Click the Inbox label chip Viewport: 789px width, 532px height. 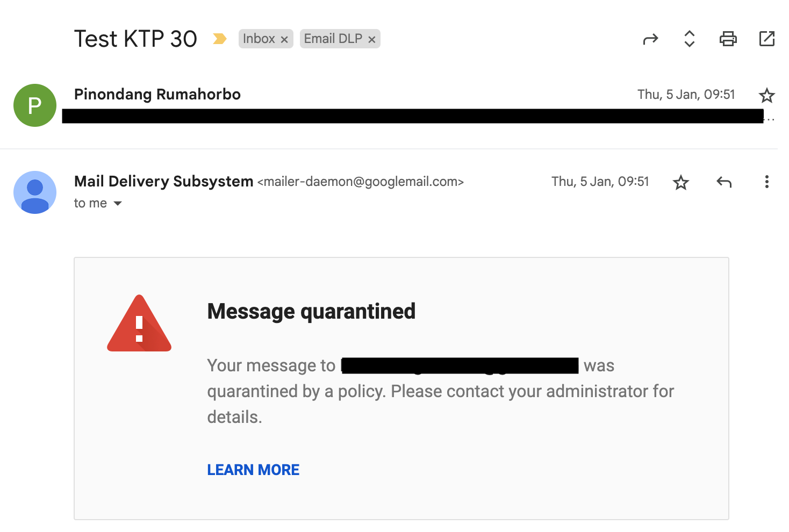[259, 39]
